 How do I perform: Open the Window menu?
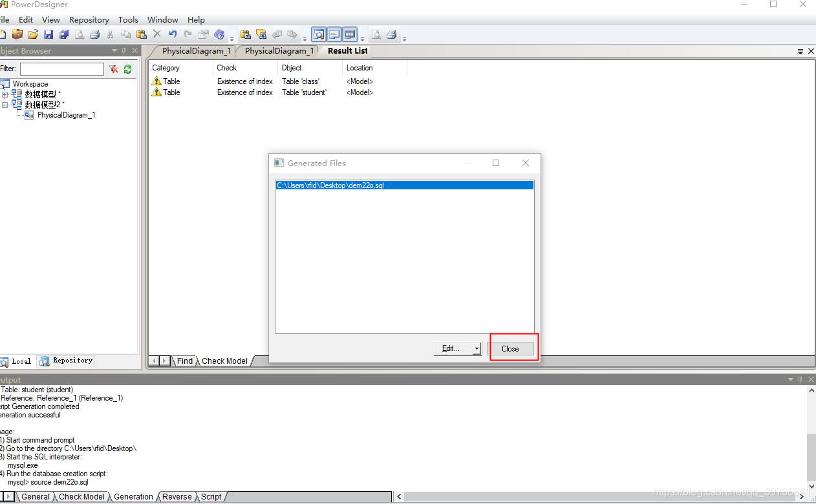click(163, 19)
